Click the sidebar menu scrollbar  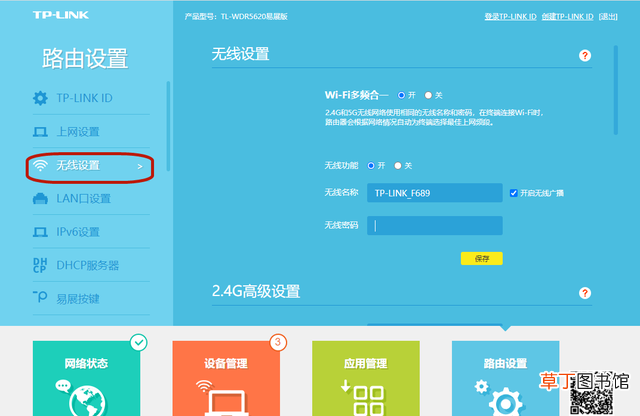click(168, 126)
